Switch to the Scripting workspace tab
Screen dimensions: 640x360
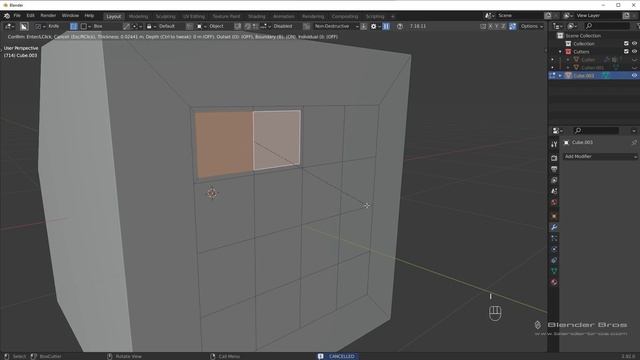[375, 16]
